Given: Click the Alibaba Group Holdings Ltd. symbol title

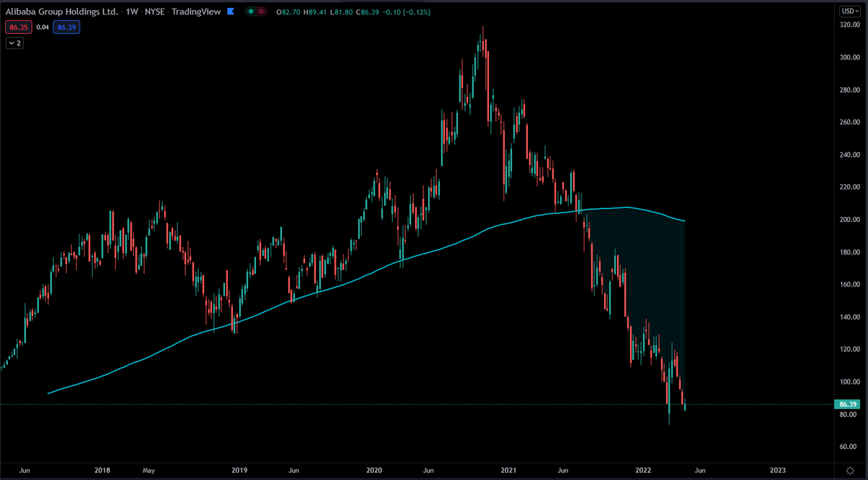Looking at the screenshot, I should pos(62,12).
